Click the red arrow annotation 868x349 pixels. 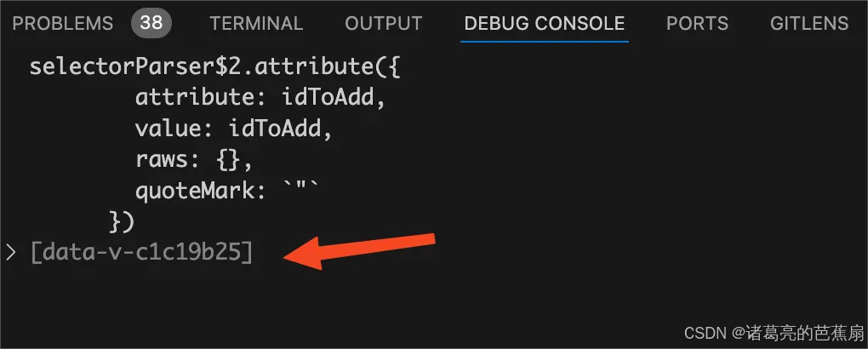[x=360, y=251]
